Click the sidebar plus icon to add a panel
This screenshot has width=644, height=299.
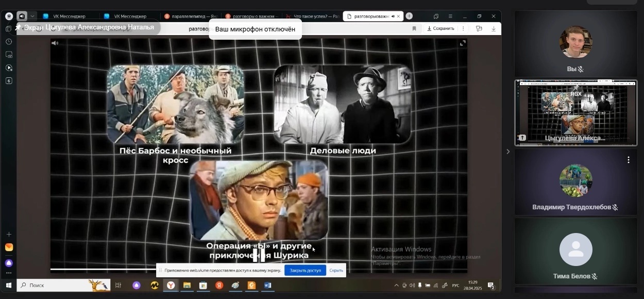tap(9, 235)
